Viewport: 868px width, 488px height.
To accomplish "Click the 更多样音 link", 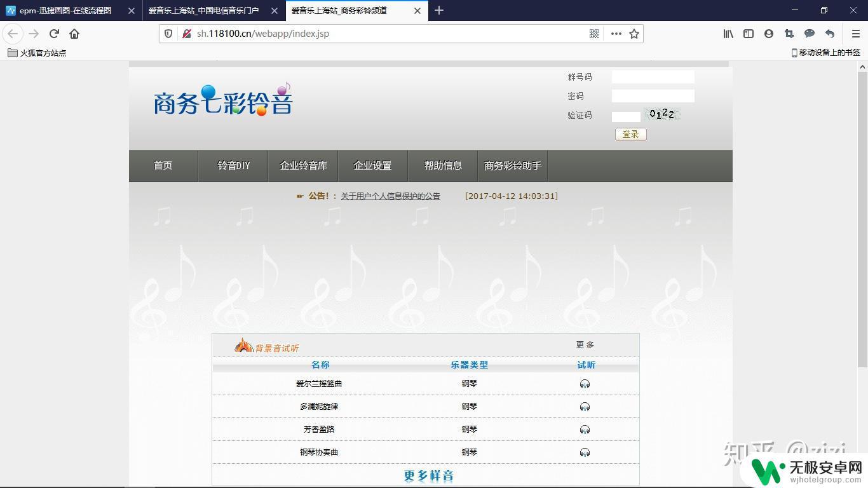I will coord(429,476).
